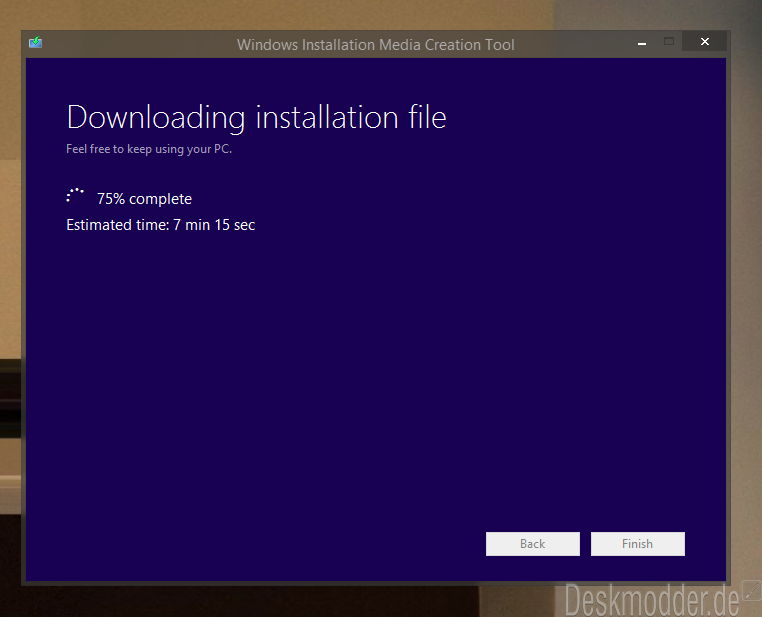Select the "75% complete" progress text

tap(144, 199)
